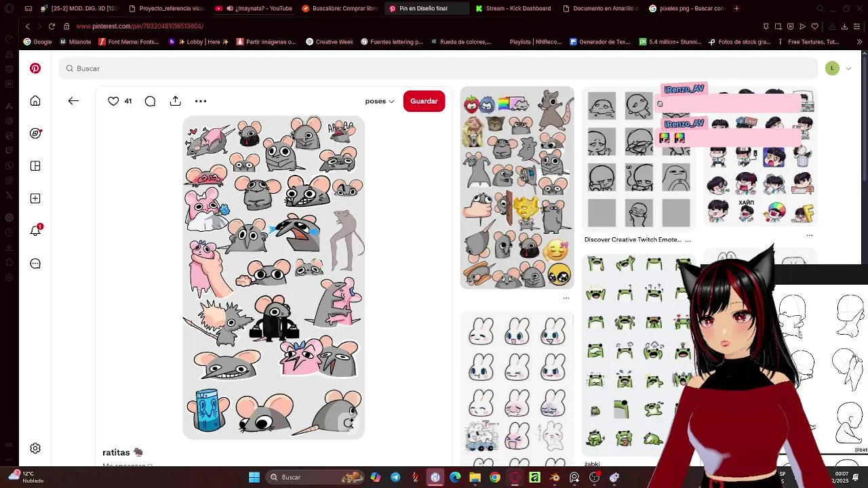This screenshot has width=868, height=488.
Task: Click the Windows taskbar Buscar search box
Action: (315, 477)
